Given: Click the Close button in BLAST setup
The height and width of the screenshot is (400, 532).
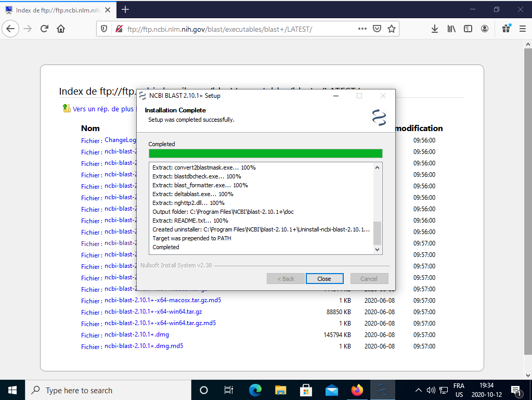Looking at the screenshot, I should click(325, 279).
